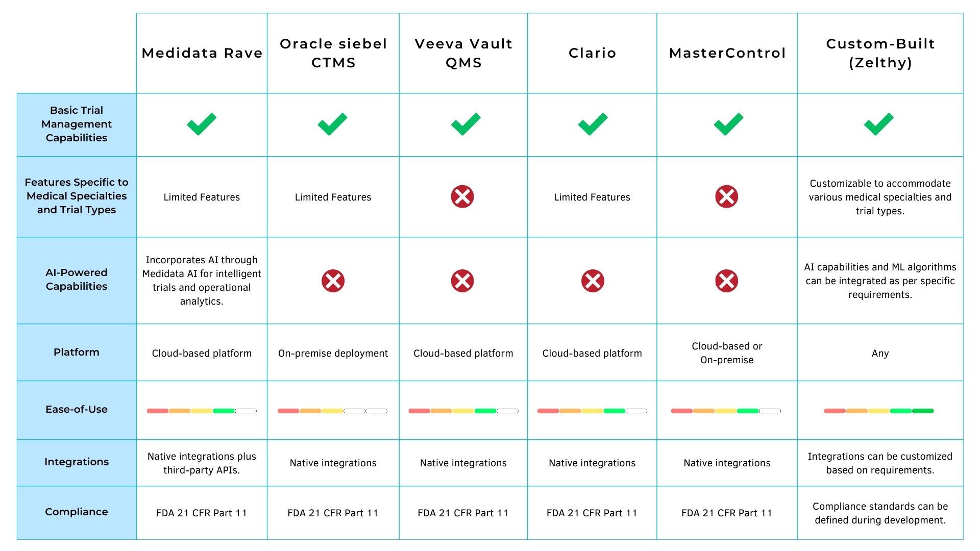Click Native integrations plus third-party APIs text
This screenshot has width=980, height=551.
[x=202, y=463]
